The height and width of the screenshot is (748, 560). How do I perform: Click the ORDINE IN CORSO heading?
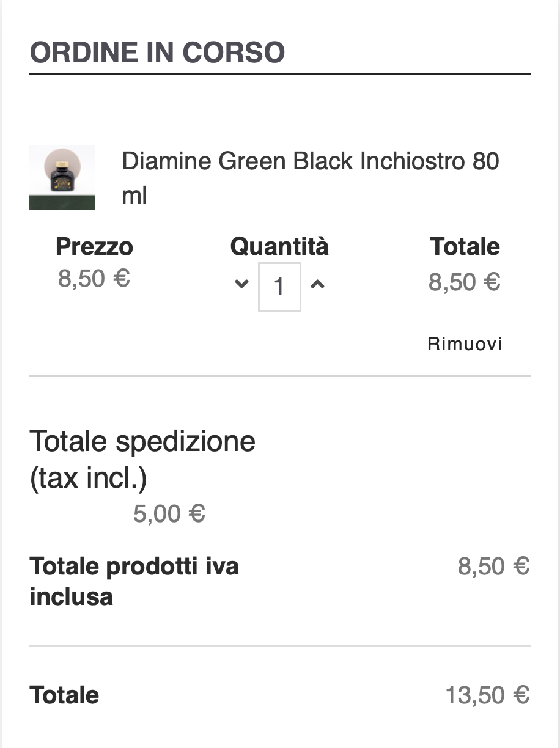[x=157, y=53]
